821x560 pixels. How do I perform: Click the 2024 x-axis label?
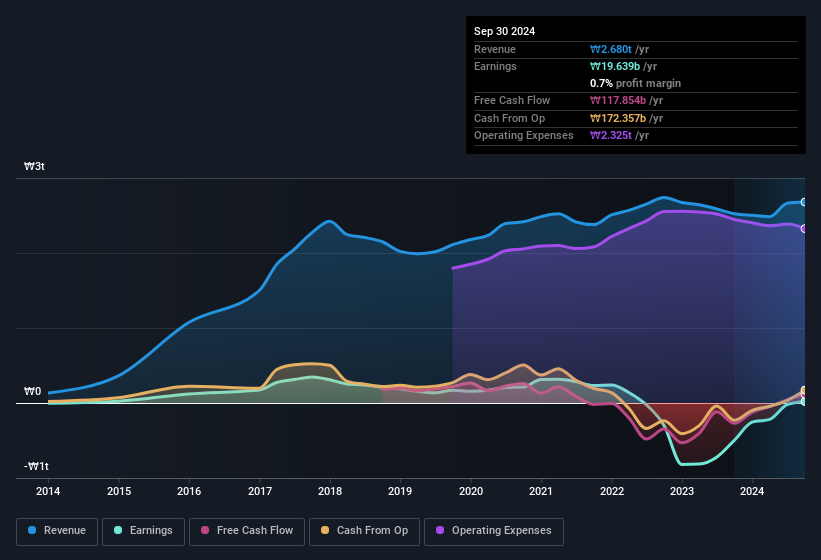click(x=752, y=491)
